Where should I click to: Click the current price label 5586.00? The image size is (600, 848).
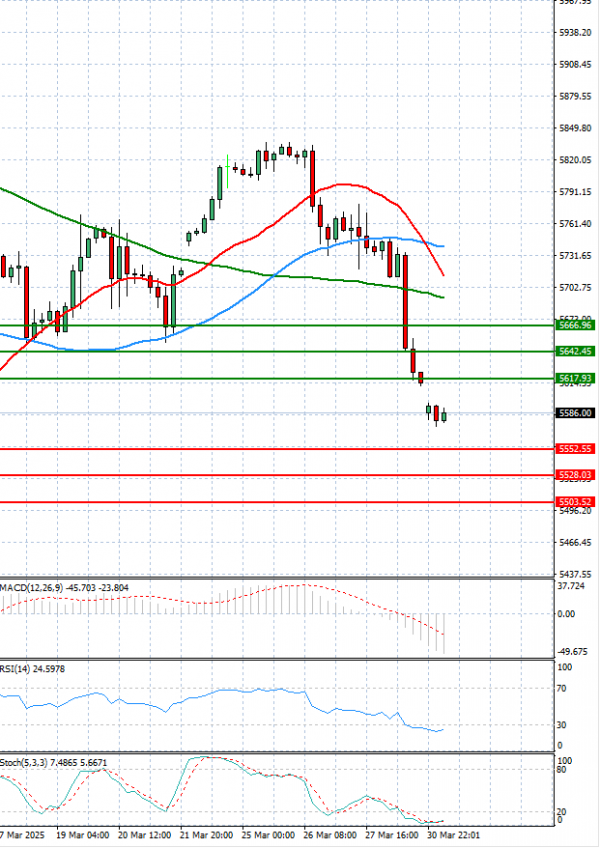pos(575,413)
